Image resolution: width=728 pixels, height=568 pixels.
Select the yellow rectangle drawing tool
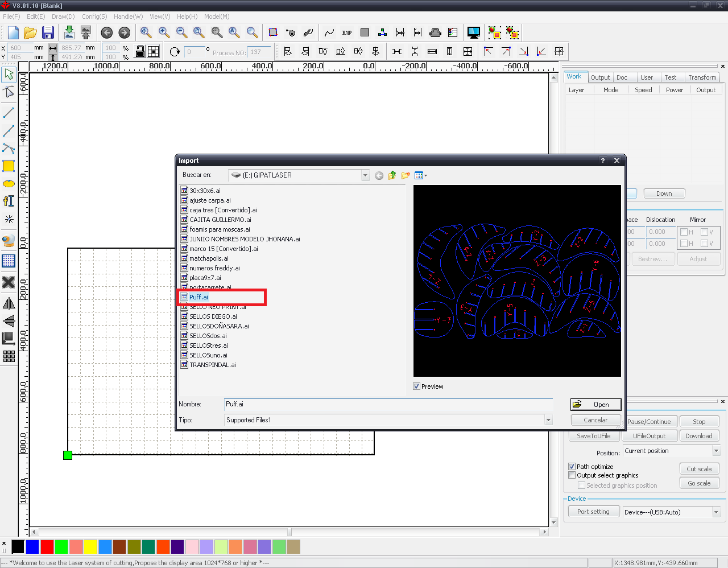9,166
